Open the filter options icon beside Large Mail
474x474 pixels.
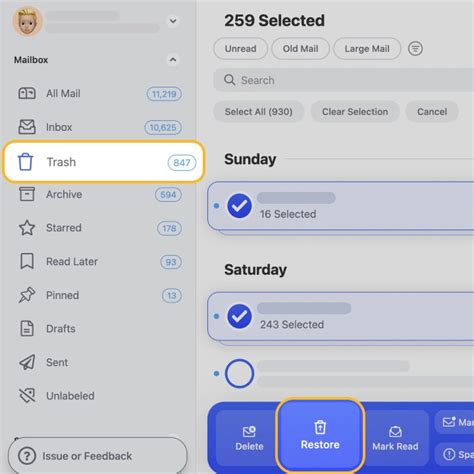(415, 49)
